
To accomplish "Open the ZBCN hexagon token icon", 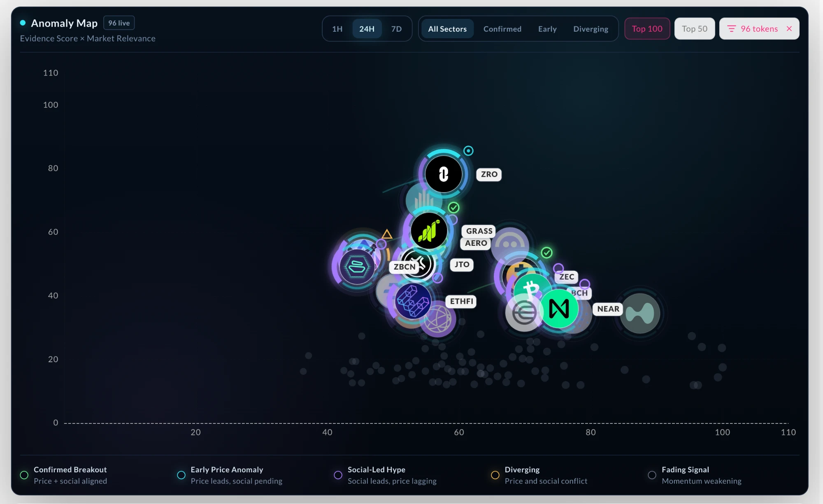I will (357, 267).
